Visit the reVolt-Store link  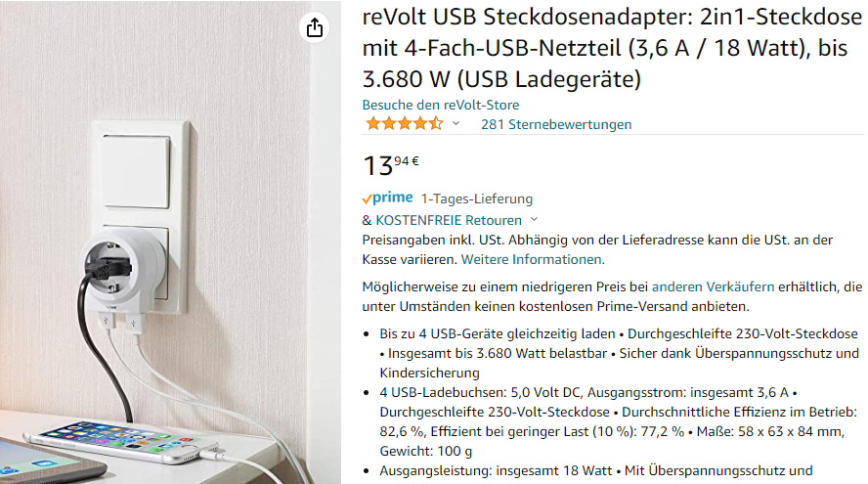tap(441, 105)
